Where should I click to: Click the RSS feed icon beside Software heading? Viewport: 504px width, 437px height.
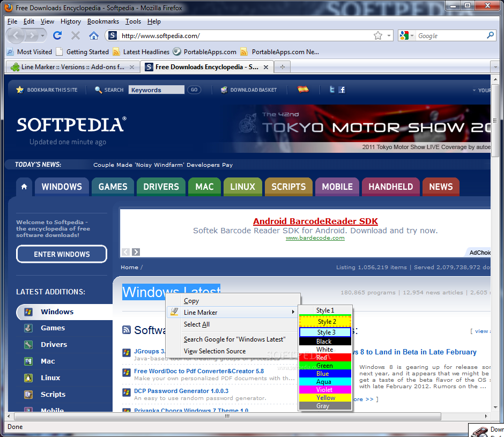pos(127,330)
